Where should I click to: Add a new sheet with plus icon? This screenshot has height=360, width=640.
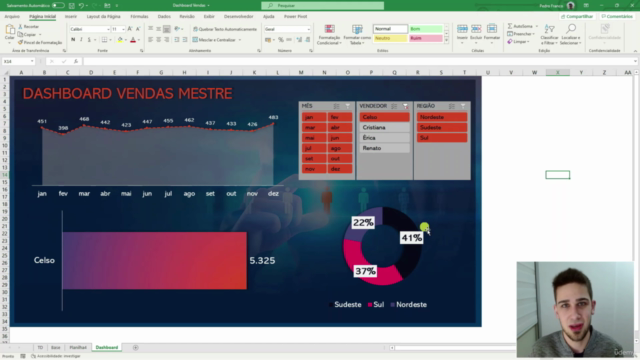point(136,347)
